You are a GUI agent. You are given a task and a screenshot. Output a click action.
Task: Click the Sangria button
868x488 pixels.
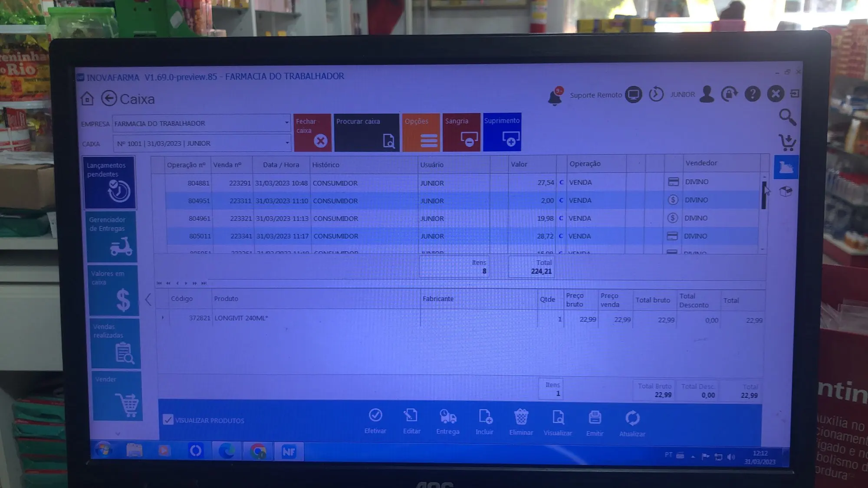point(461,132)
